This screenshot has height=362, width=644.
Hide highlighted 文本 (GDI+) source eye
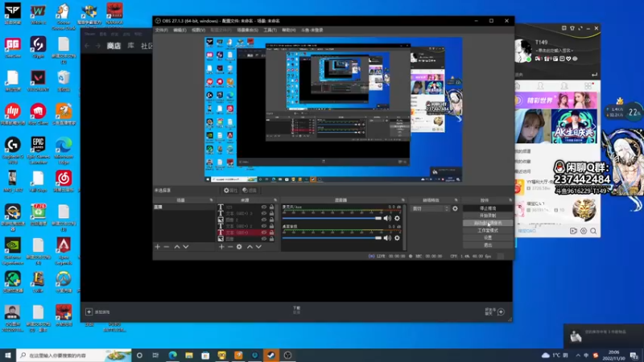pyautogui.click(x=264, y=232)
